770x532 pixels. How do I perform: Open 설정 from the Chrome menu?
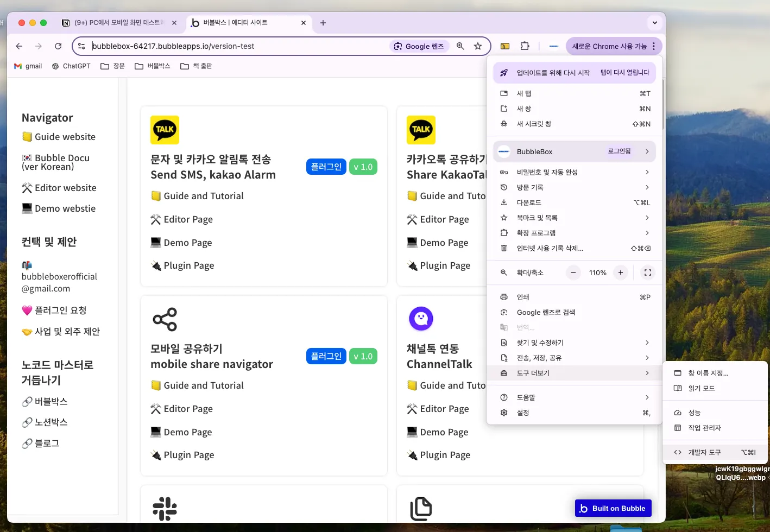(x=575, y=413)
